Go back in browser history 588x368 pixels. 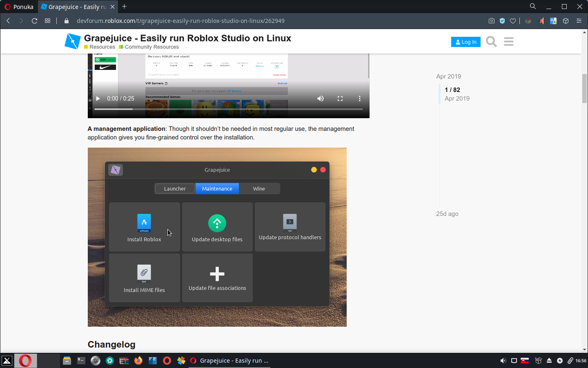(x=8, y=21)
